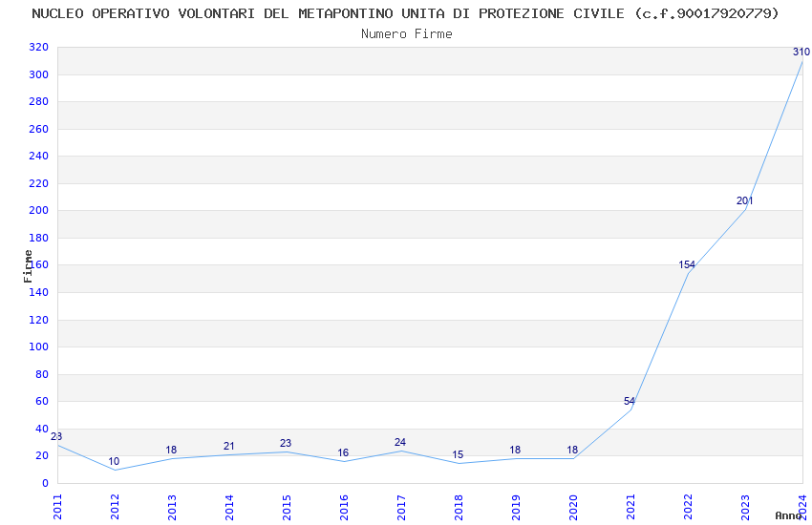Click data label 24 for 2017
Screen dimensions: 812x525
pos(399,442)
